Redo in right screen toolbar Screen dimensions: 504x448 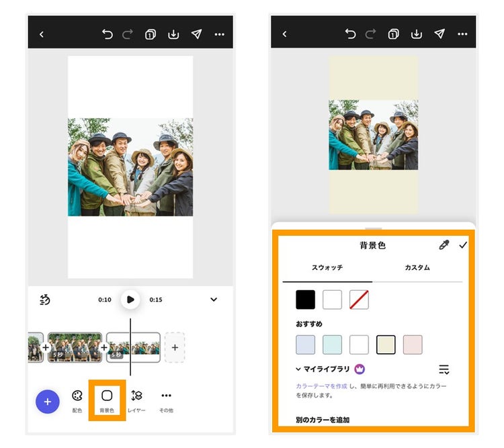[x=370, y=34]
